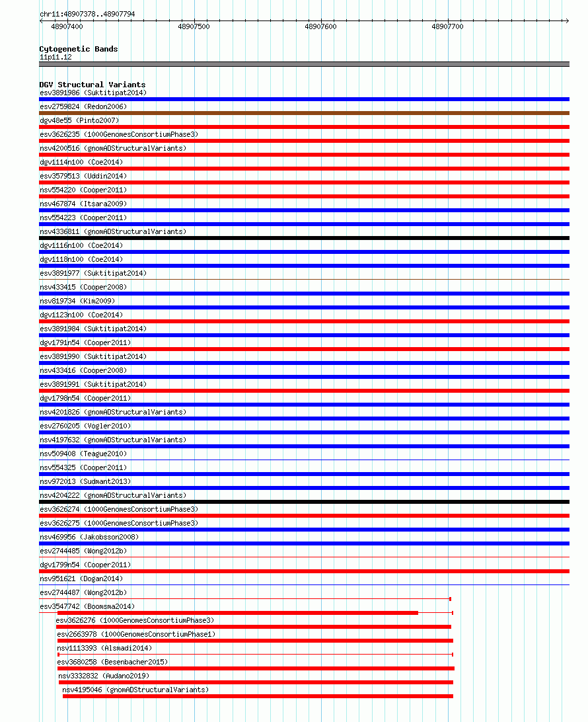Open the dgv48e55 (Pinto2007) variant label
The height and width of the screenshot is (722, 588).
click(79, 120)
